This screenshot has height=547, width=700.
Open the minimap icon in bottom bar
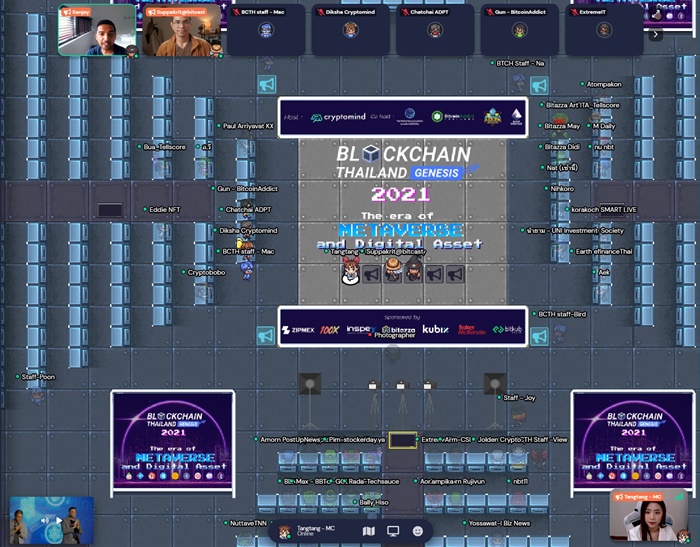[369, 531]
